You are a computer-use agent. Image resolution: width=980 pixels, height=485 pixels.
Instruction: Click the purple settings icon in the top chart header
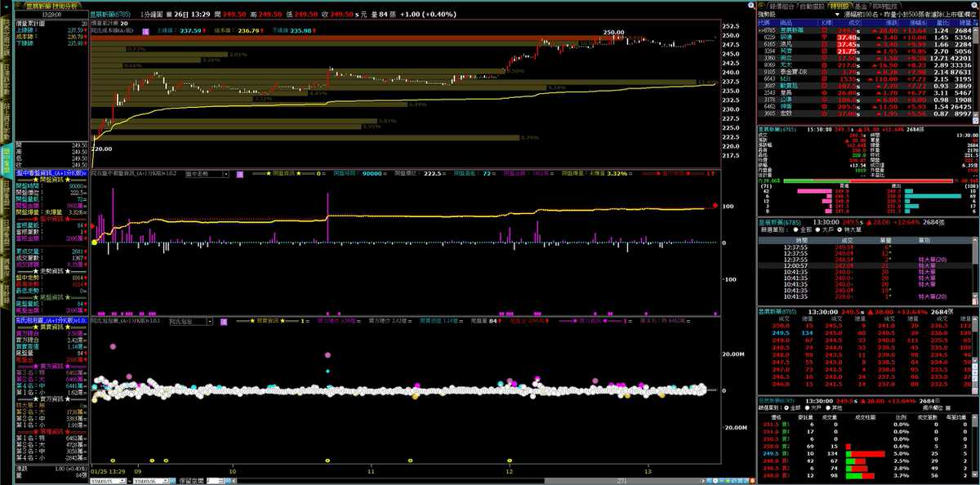(145, 31)
